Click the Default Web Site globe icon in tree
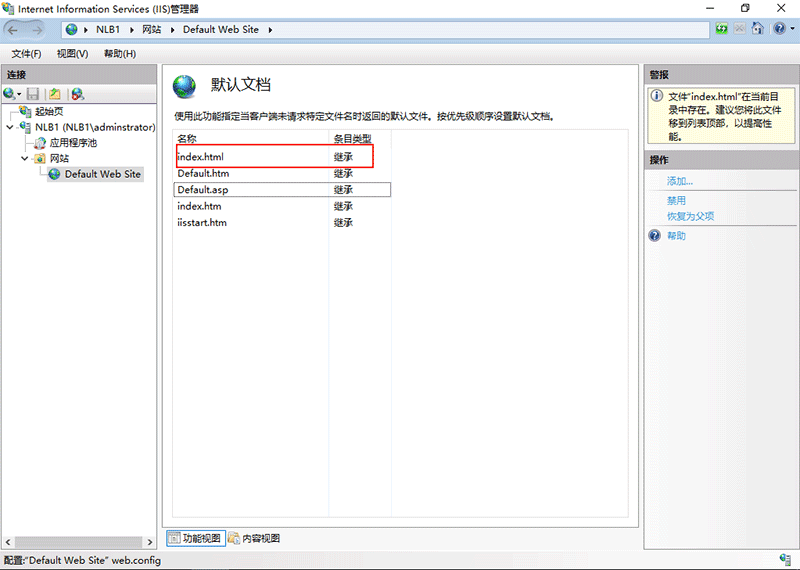This screenshot has height=570, width=800. pos(54,174)
